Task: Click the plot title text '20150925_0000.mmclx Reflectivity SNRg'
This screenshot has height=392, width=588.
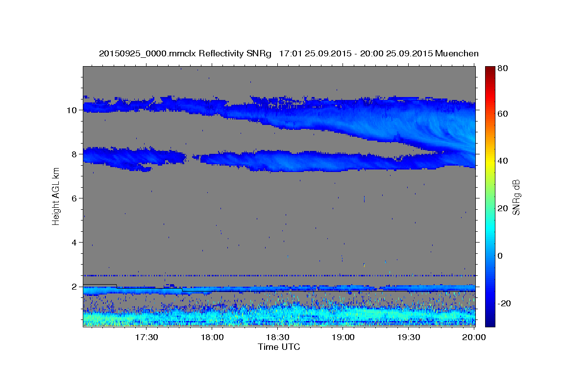Action: click(x=185, y=53)
